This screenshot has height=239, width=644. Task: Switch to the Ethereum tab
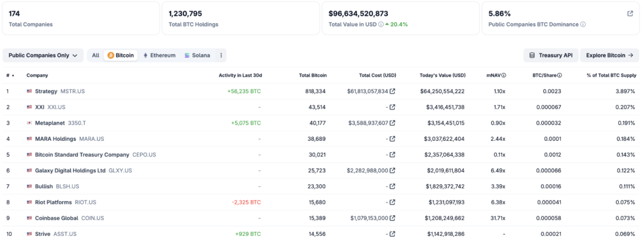coord(159,55)
